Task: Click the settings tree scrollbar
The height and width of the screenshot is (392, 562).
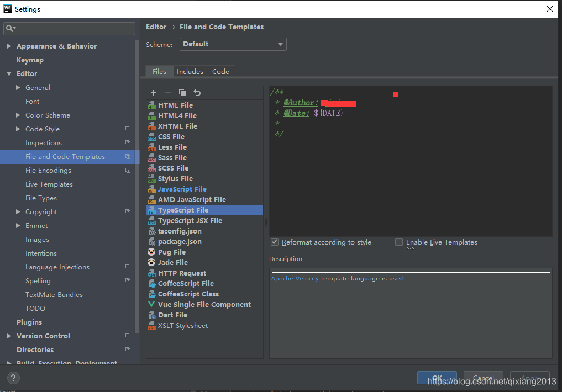Action: (x=137, y=186)
